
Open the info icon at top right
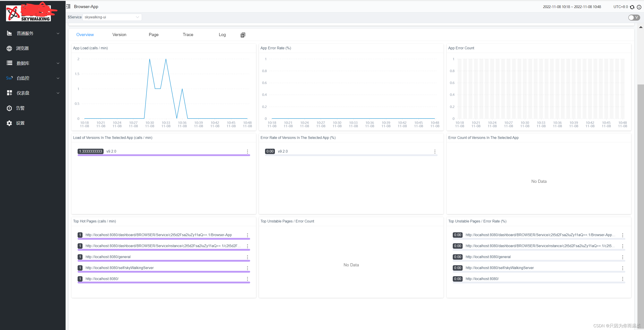click(x=639, y=7)
